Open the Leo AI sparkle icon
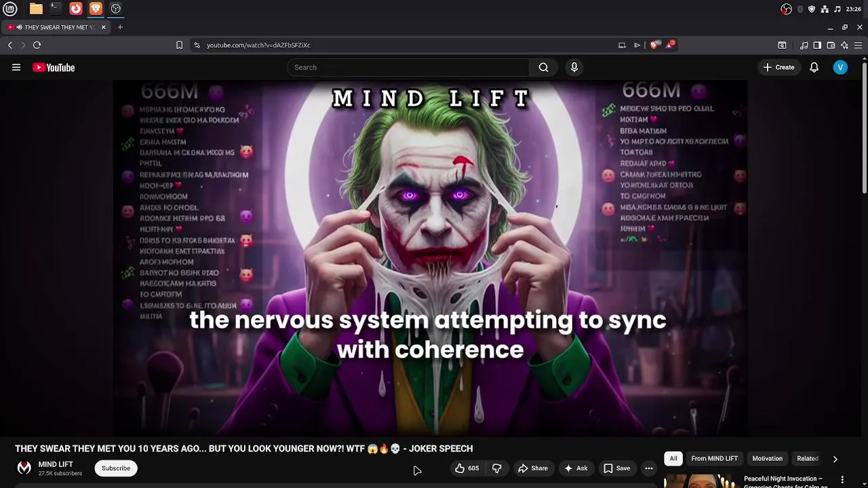This screenshot has height=488, width=868. tap(844, 45)
